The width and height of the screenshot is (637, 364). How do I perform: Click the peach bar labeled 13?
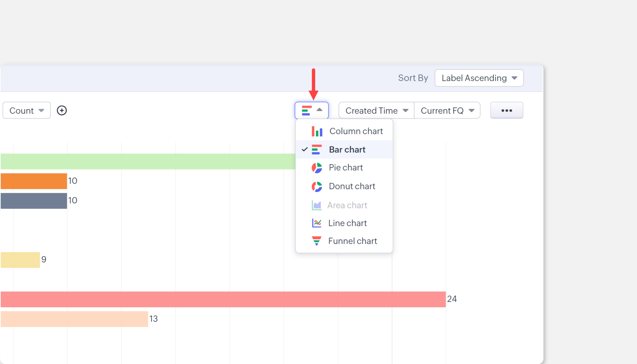tap(74, 319)
